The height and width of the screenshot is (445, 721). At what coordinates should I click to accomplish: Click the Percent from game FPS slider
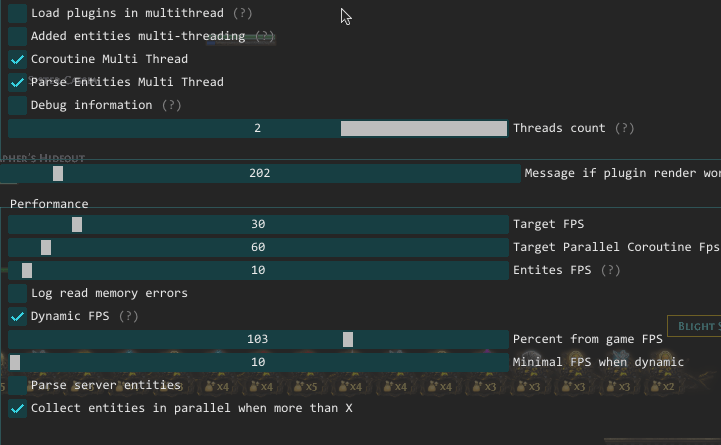coord(258,339)
